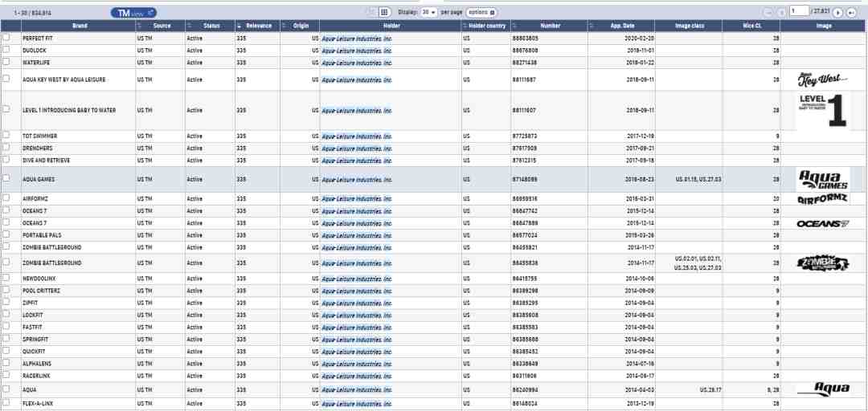Open holder link in RACERLINX row

point(357,376)
